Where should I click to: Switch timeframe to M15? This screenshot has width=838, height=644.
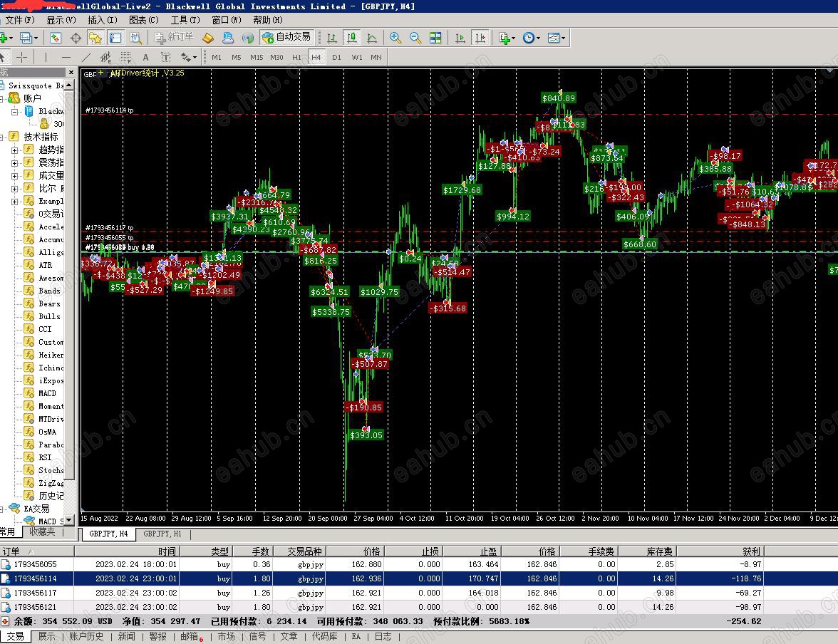[257, 57]
